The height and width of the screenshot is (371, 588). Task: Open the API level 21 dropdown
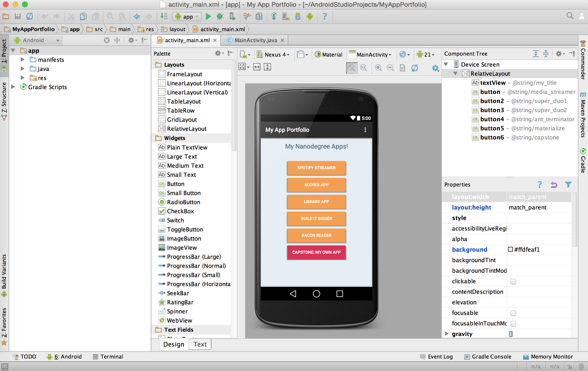(425, 54)
